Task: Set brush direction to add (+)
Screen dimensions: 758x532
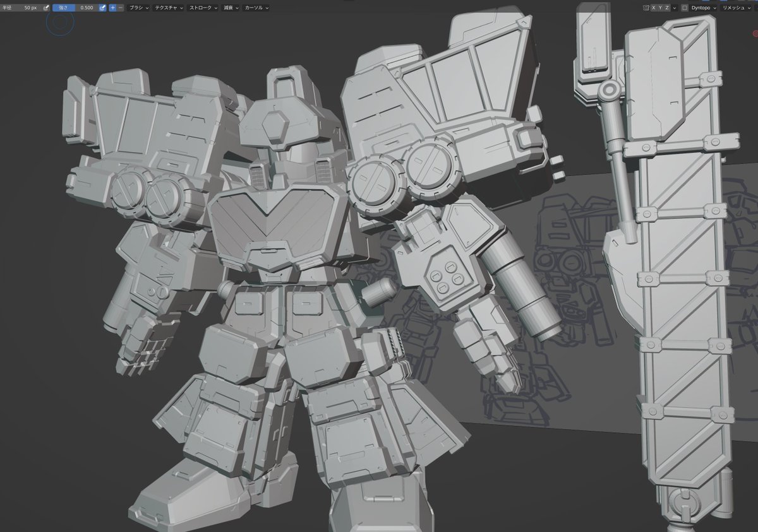Action: click(x=112, y=8)
